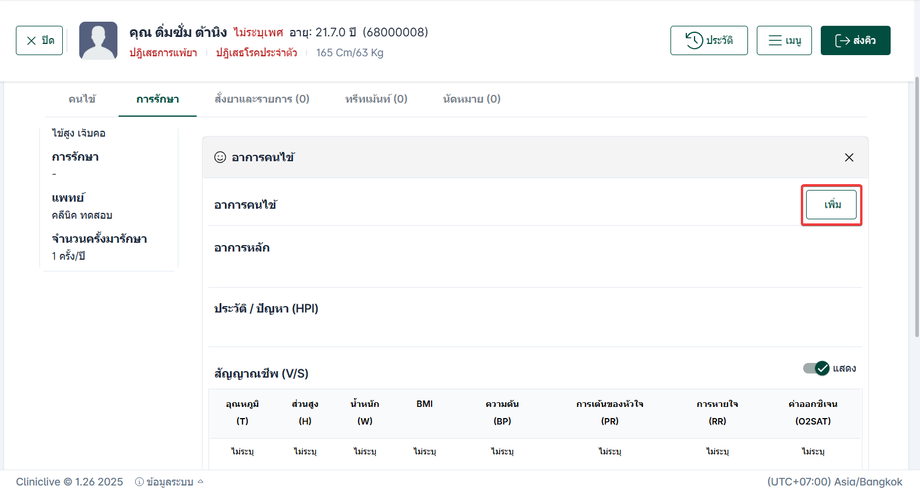Click the 165 Cm/63 Kg text

click(x=350, y=53)
